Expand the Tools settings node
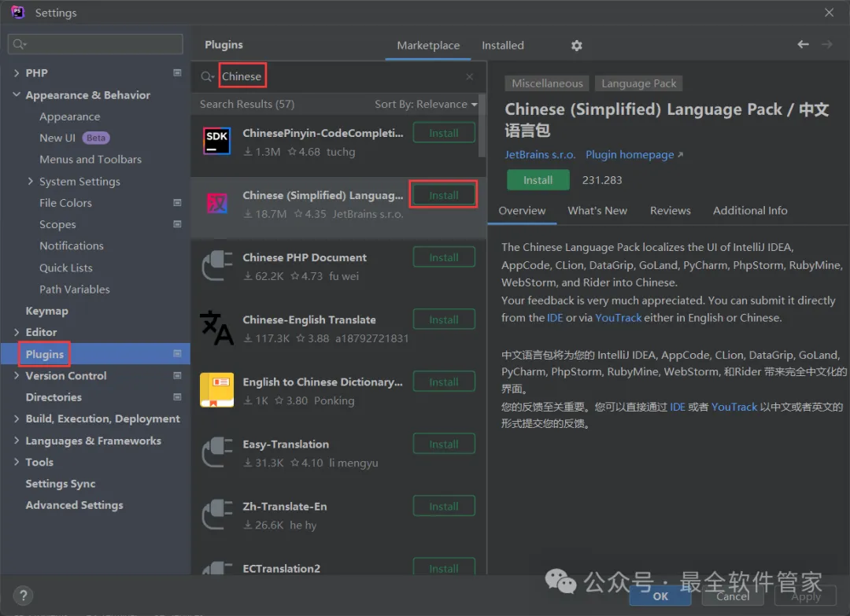Screen dimensions: 850x616 (17, 462)
